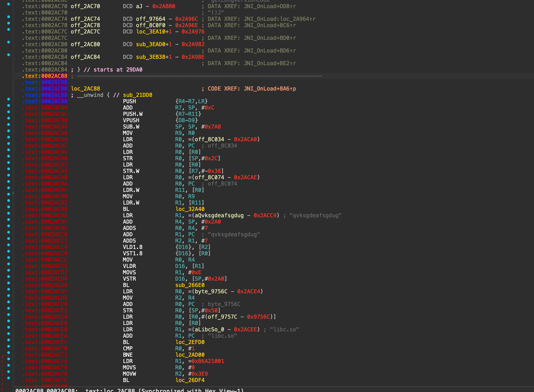Open the sub_266E0 call target
The width and height of the screenshot is (534, 392).
(x=190, y=285)
